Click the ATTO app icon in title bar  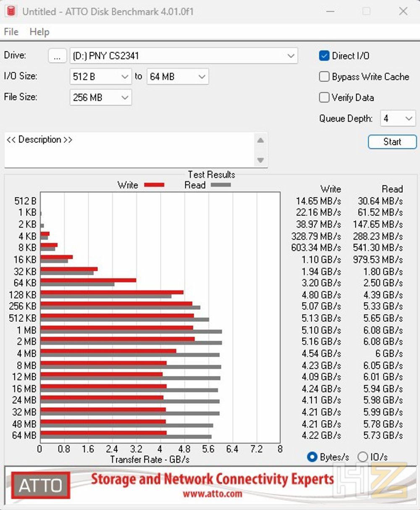[11, 11]
